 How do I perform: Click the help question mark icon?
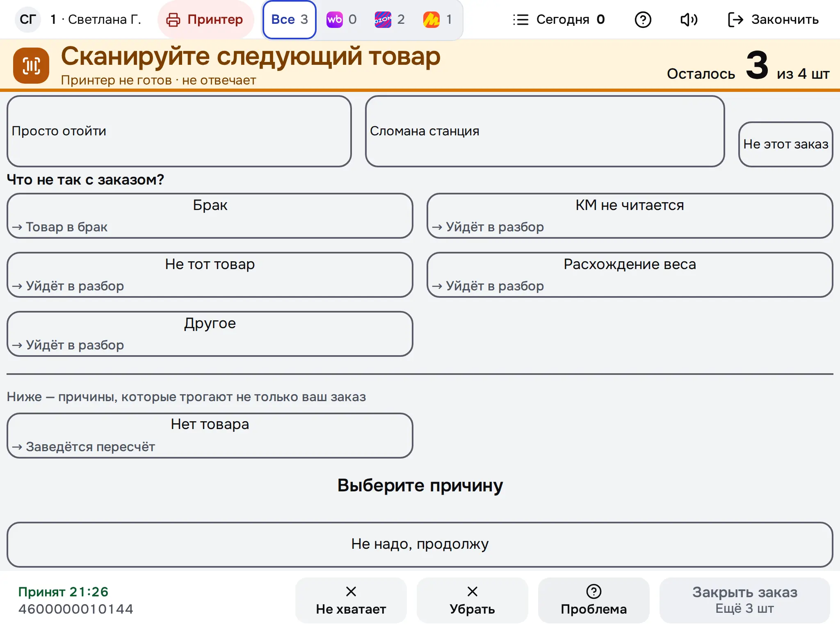click(x=643, y=19)
